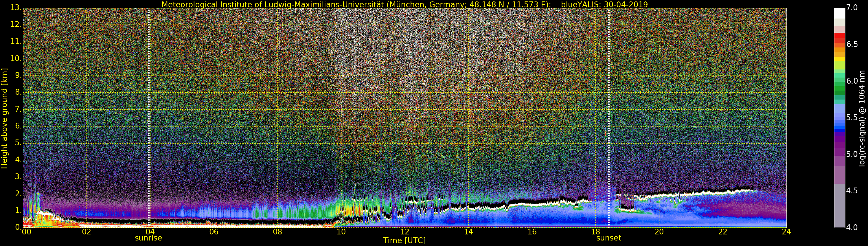868x246 pixels.
Task: Click the 00 tick at the time axis start
Action: click(26, 232)
